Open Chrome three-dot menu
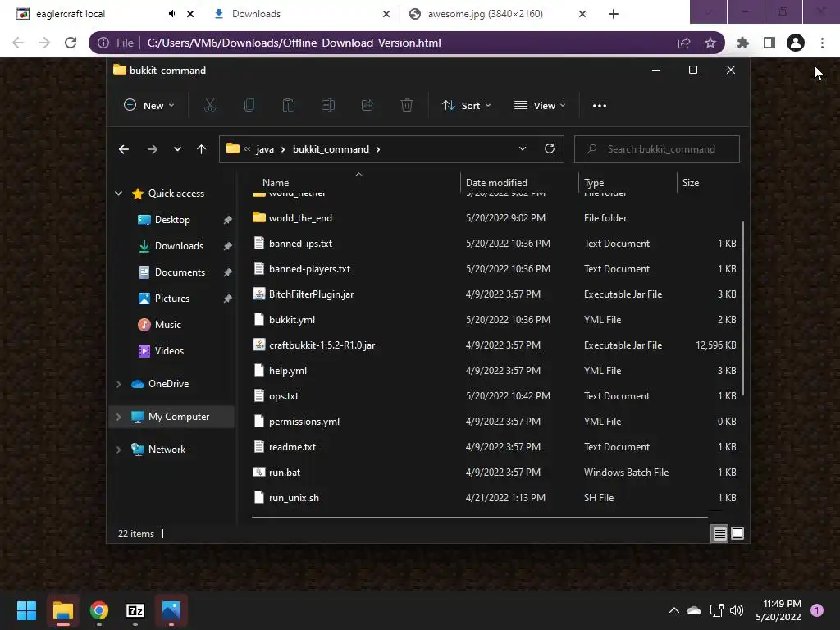Image resolution: width=840 pixels, height=630 pixels. click(822, 43)
